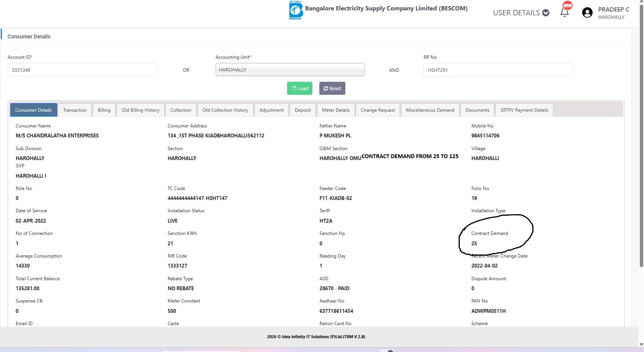Image resolution: width=644 pixels, height=352 pixels.
Task: Click the user profile avatar icon
Action: pyautogui.click(x=587, y=13)
